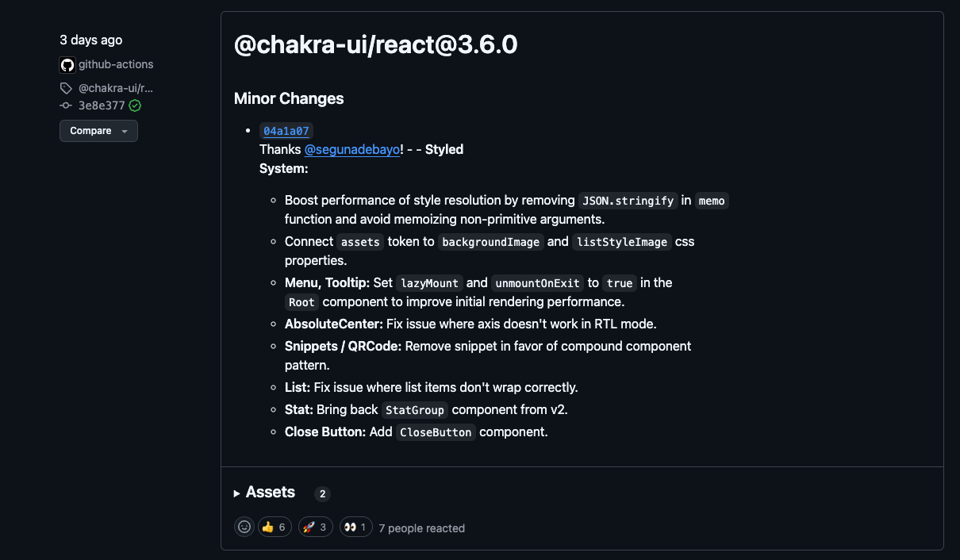Viewport: 960px width, 560px height.
Task: Open the 04a1a07 commit link
Action: point(286,131)
